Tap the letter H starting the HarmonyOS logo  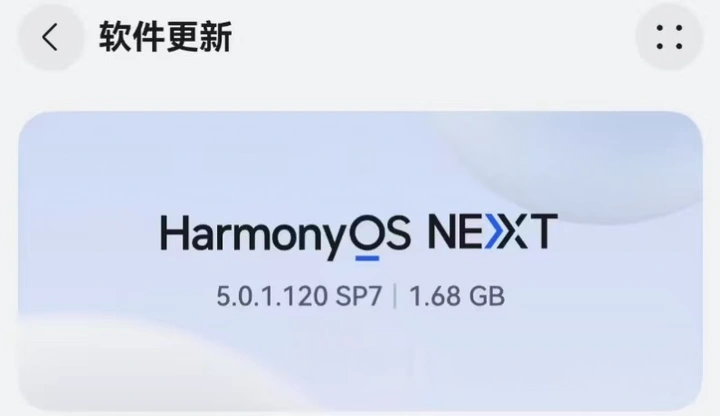(173, 232)
